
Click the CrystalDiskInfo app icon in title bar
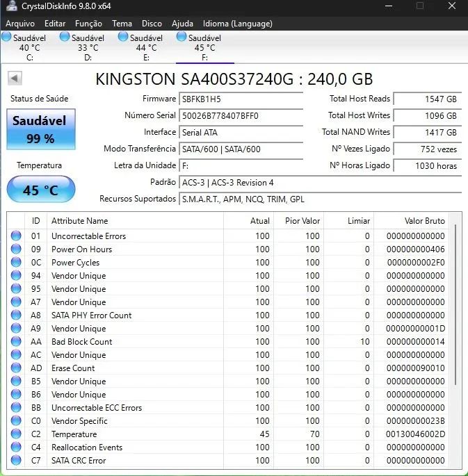tap(12, 6)
